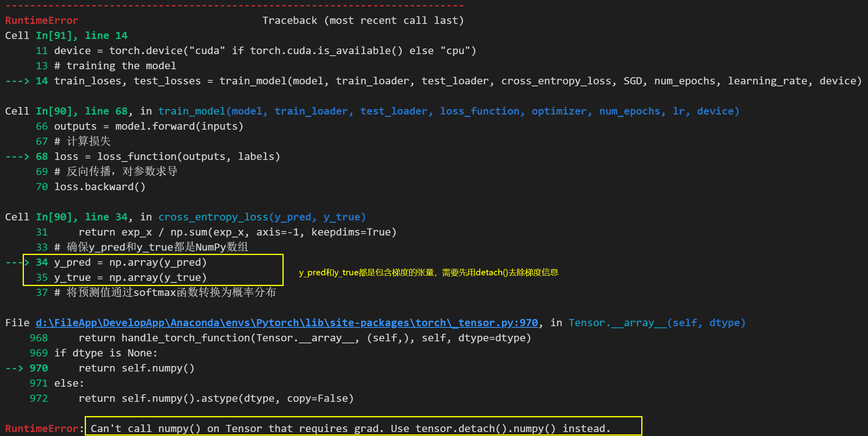868x436 pixels.
Task: Click line 33 comment '# 确保y_pred和y_true都是NumPy数组'
Action: [151, 247]
